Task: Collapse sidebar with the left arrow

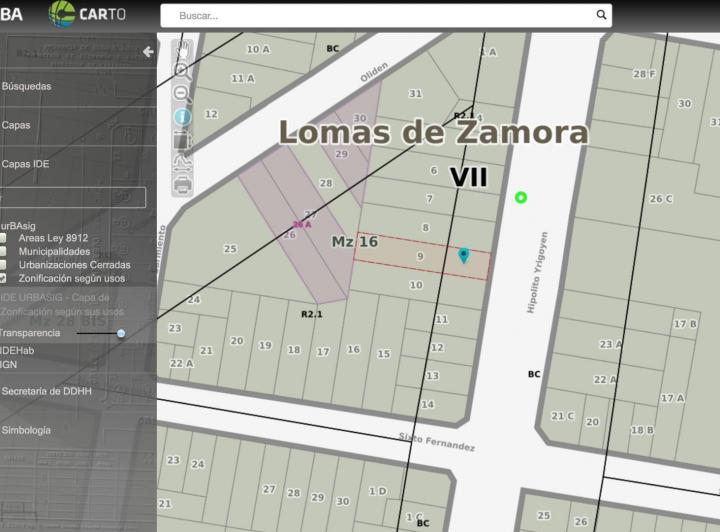Action: pyautogui.click(x=148, y=51)
